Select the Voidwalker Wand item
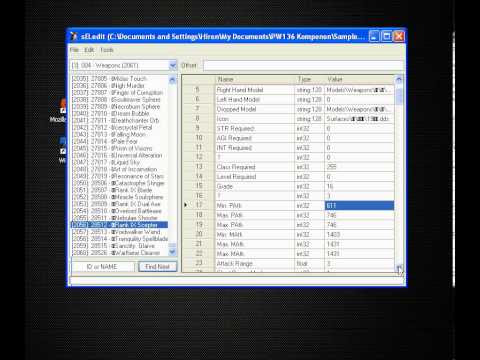 click(119, 232)
